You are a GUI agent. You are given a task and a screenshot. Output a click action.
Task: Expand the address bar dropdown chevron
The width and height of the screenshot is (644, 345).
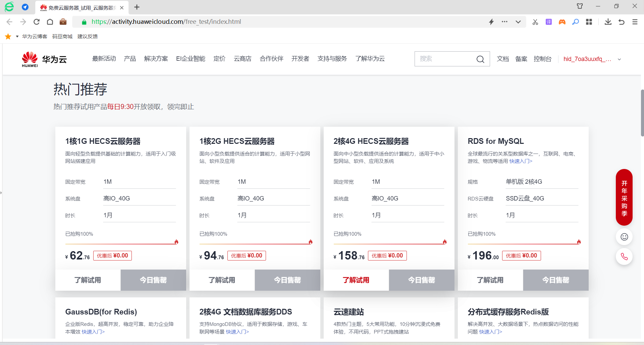518,22
